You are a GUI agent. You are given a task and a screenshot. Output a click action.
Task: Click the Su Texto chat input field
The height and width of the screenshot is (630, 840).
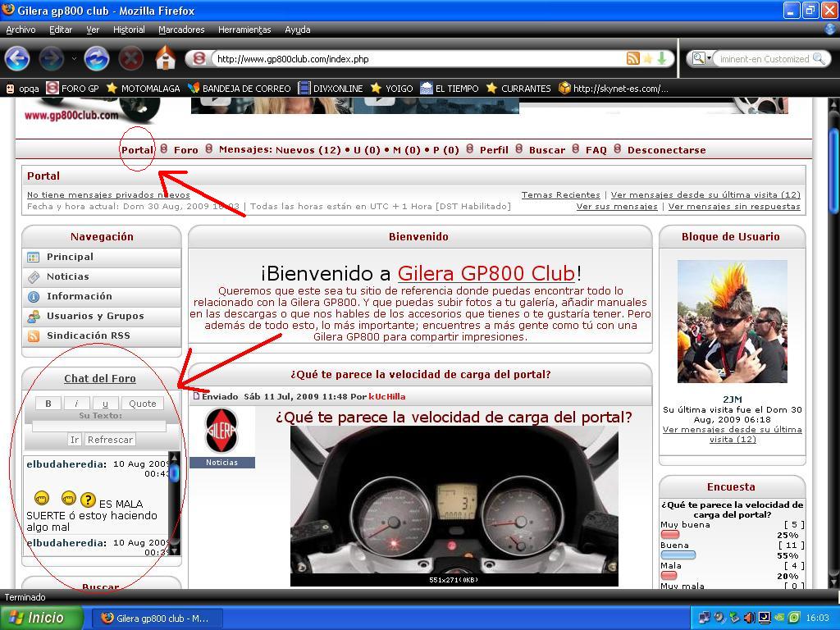pos(99,427)
